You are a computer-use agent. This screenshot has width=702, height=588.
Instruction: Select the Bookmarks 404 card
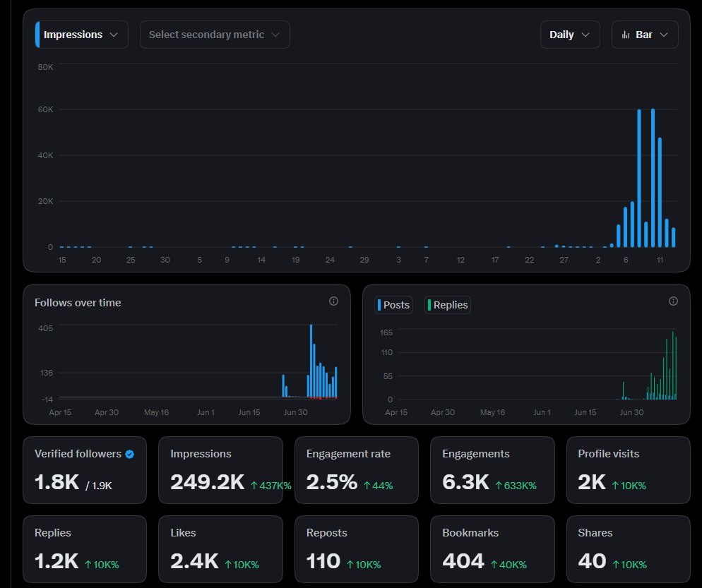492,549
